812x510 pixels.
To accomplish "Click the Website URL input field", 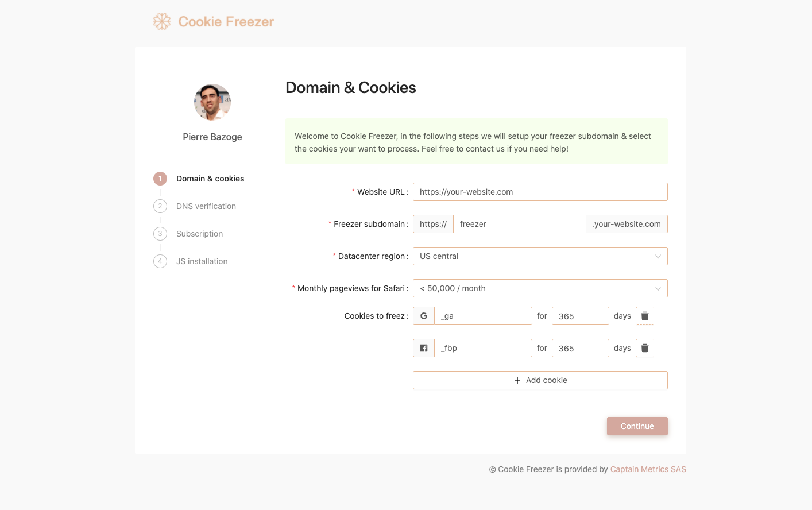I will pyautogui.click(x=540, y=192).
